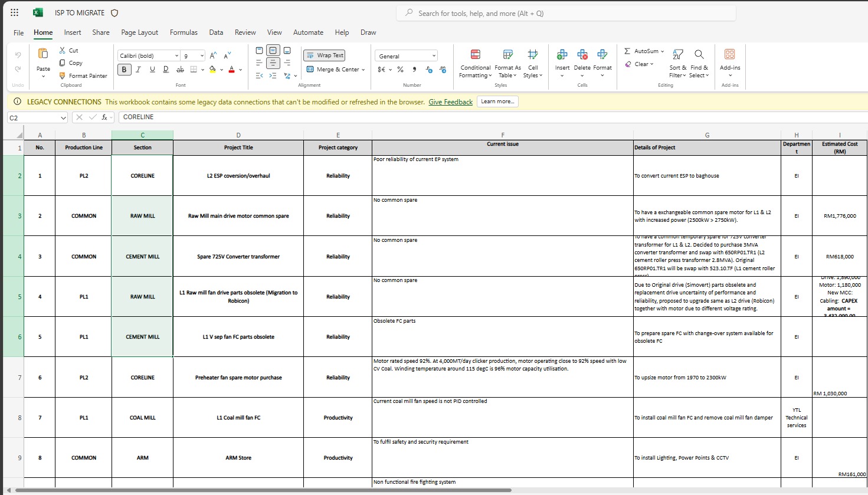Open the Insert ribbon tab
The image size is (868, 495).
(x=73, y=32)
